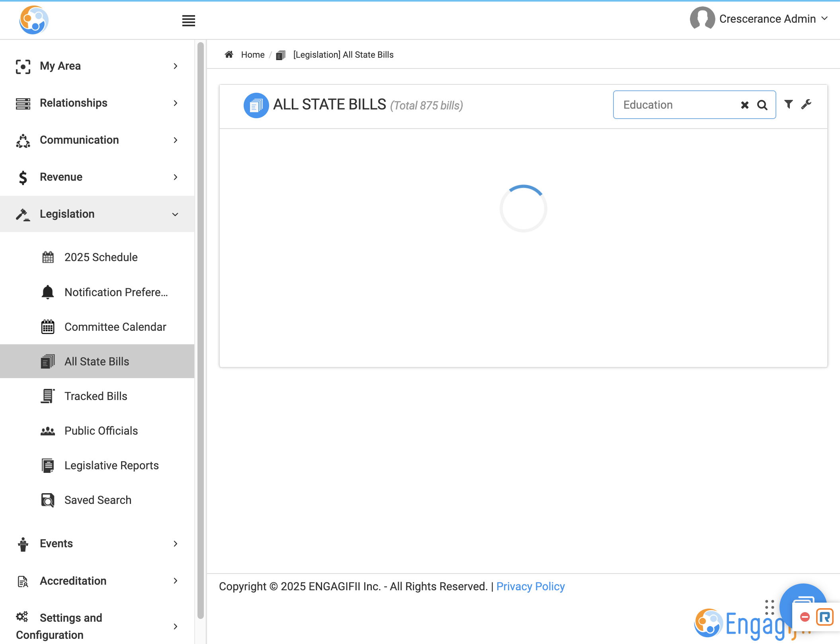This screenshot has width=840, height=644.
Task: Click the Privacy Policy link
Action: 530,586
